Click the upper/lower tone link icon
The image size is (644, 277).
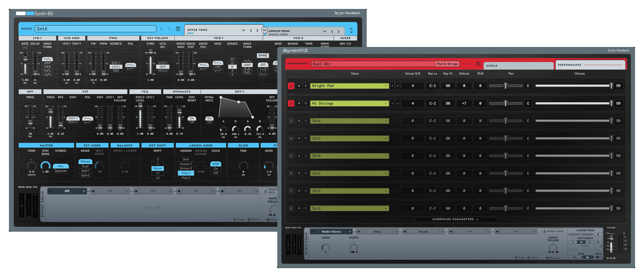click(265, 30)
